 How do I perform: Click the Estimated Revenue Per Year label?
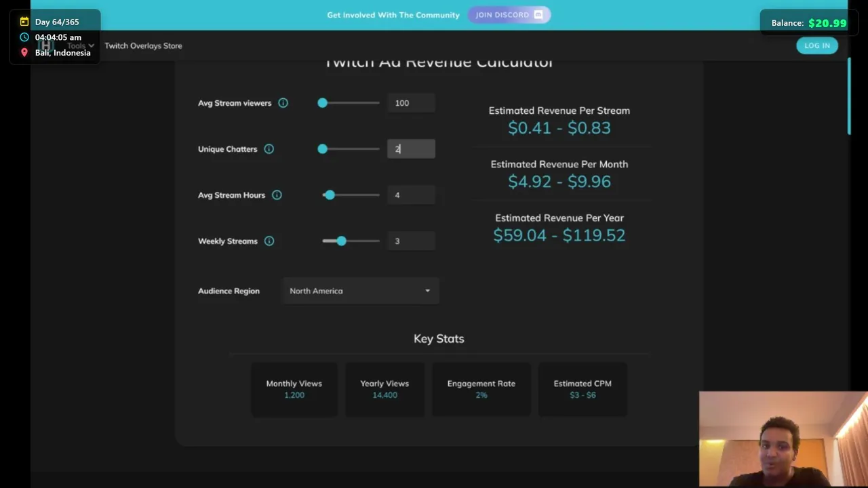[559, 218]
